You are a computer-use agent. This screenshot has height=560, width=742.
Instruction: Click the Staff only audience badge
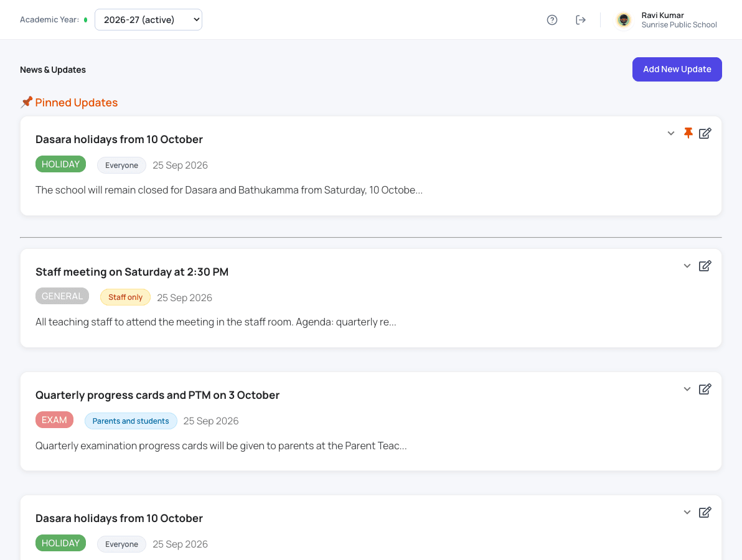coord(125,297)
